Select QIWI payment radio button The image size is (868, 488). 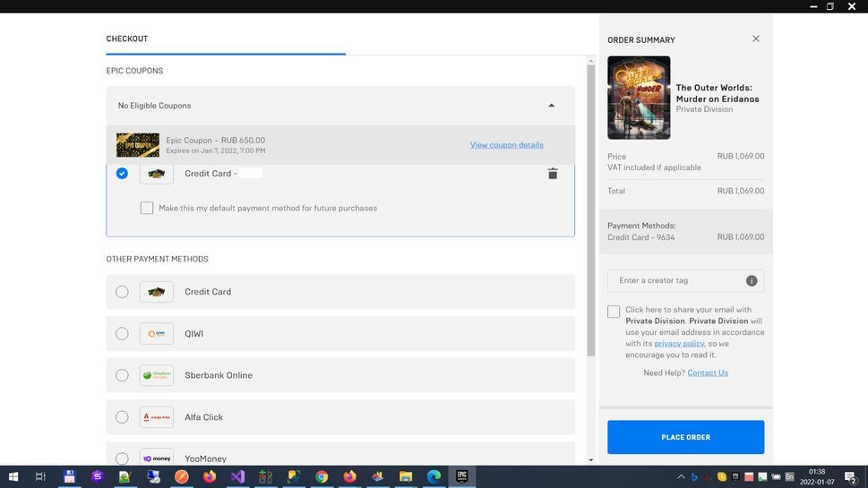click(122, 334)
